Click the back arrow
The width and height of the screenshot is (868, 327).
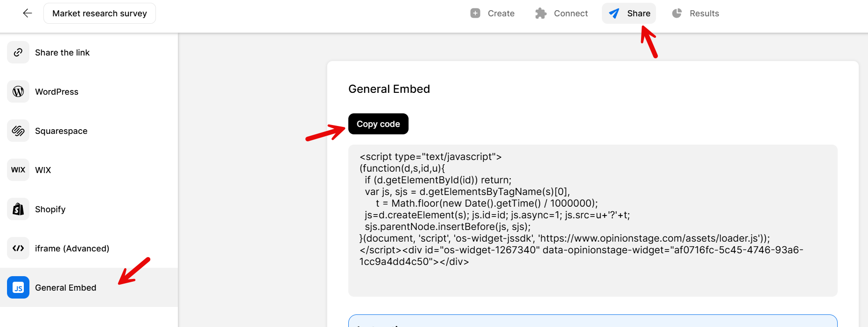pyautogui.click(x=27, y=13)
